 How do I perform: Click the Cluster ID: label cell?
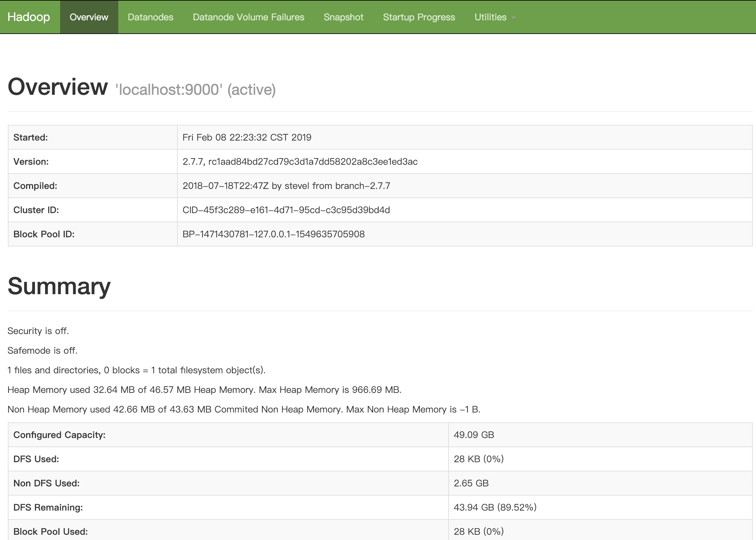point(93,210)
